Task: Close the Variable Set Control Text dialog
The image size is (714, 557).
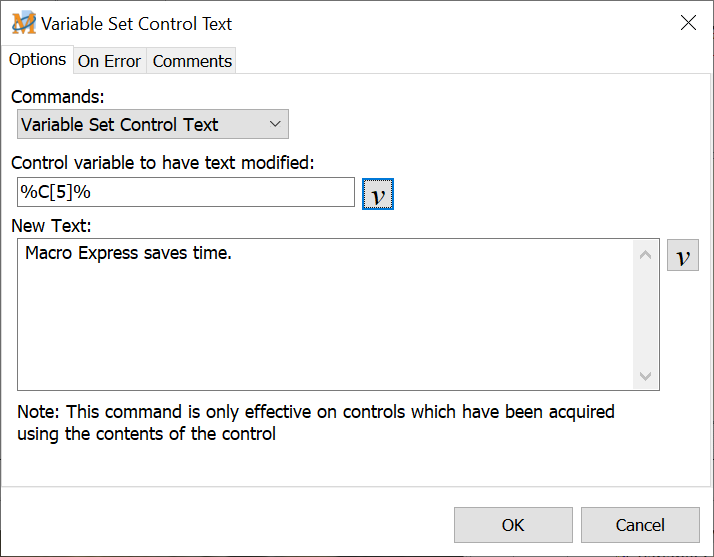Action: [688, 23]
